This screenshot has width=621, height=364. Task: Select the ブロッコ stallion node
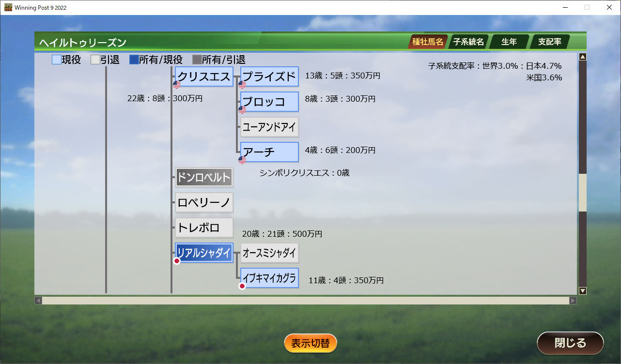[269, 102]
